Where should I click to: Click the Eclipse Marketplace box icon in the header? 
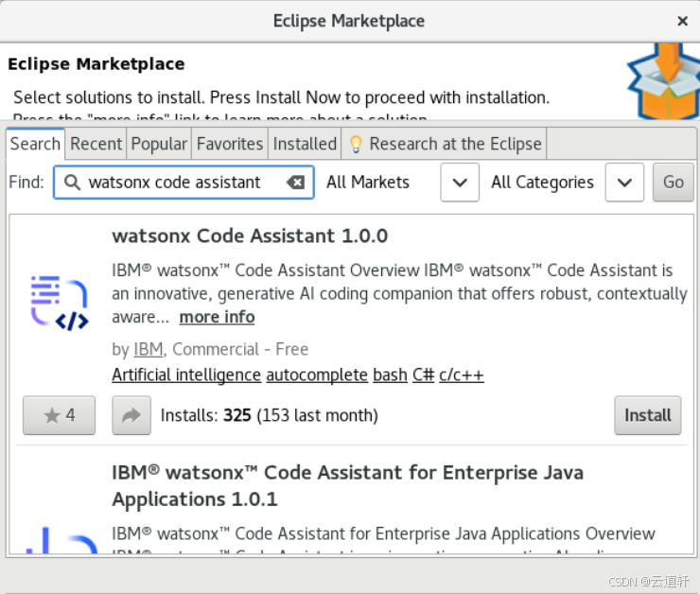point(664,80)
